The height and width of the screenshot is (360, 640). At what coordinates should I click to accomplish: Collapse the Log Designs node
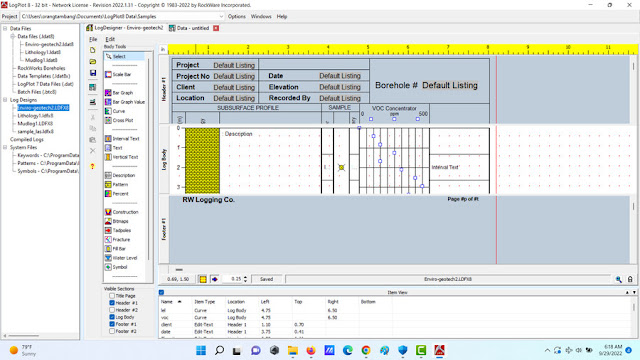5,100
